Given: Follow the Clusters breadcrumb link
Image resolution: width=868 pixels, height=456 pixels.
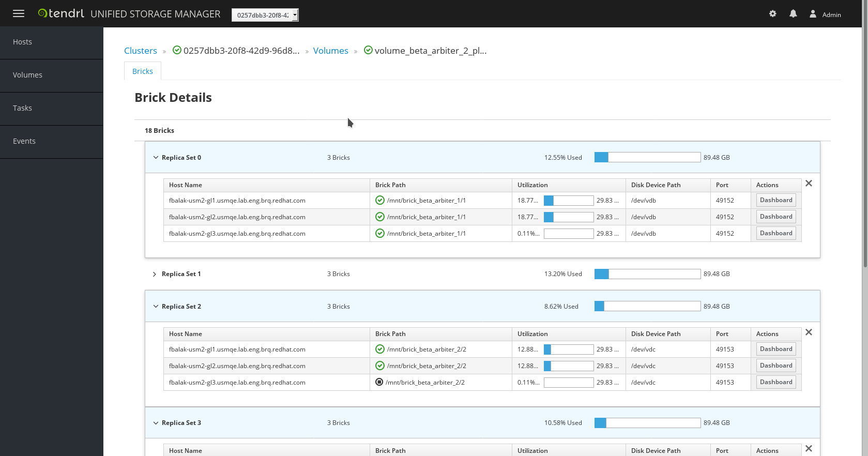Looking at the screenshot, I should point(141,51).
